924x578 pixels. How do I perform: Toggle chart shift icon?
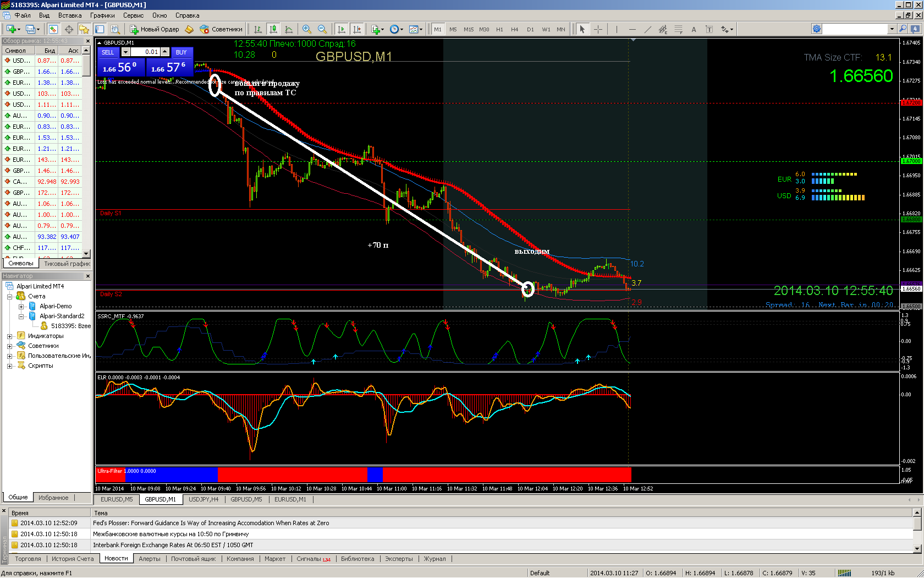click(357, 29)
